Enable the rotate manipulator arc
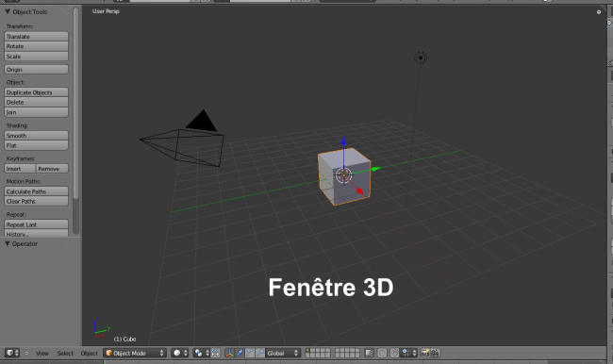This screenshot has width=613, height=364. [x=250, y=353]
